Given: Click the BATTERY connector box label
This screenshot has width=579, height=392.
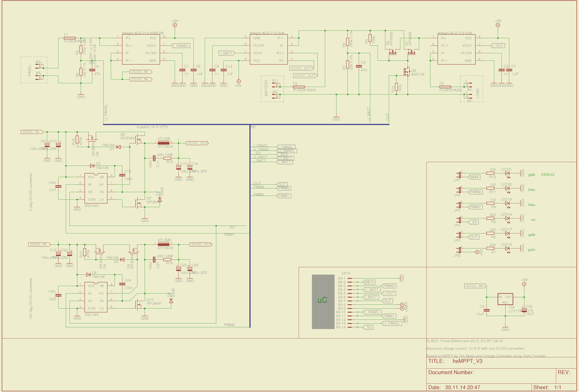Looking at the screenshot, I should (266, 88).
